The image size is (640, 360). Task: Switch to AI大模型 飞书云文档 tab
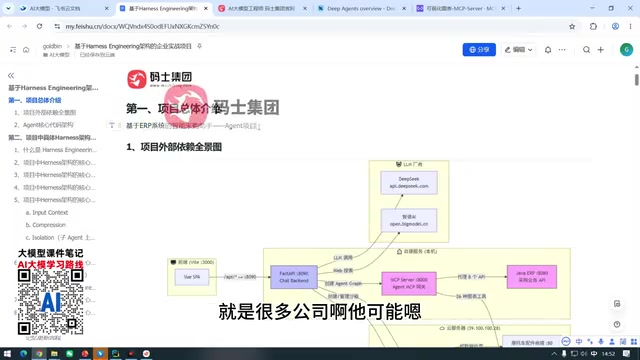click(x=64, y=8)
